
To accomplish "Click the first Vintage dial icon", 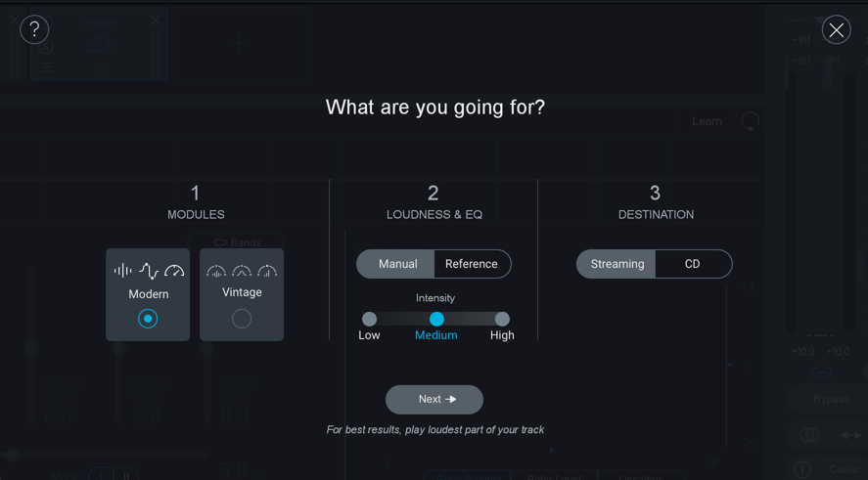I will [x=216, y=271].
